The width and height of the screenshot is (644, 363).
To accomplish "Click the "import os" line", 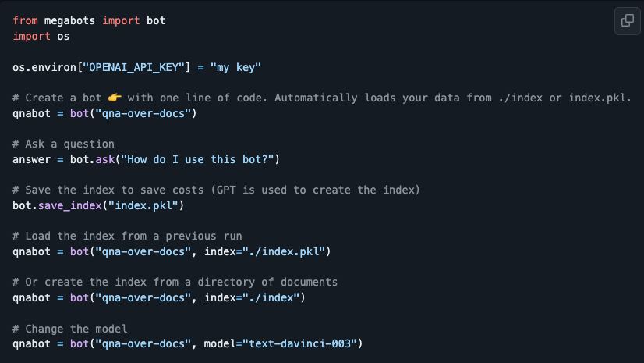I will click(41, 36).
